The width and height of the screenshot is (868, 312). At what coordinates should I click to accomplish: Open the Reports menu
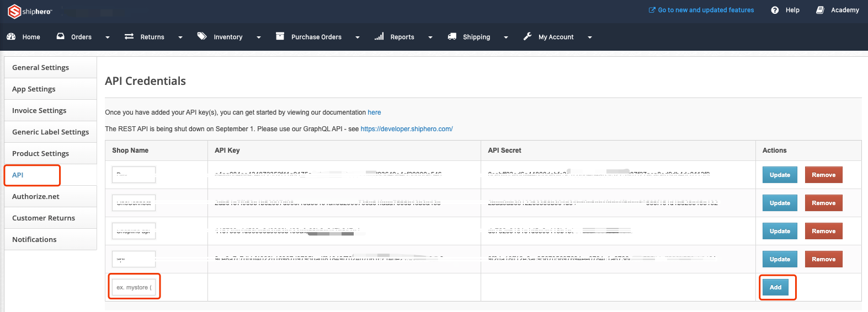tap(403, 37)
